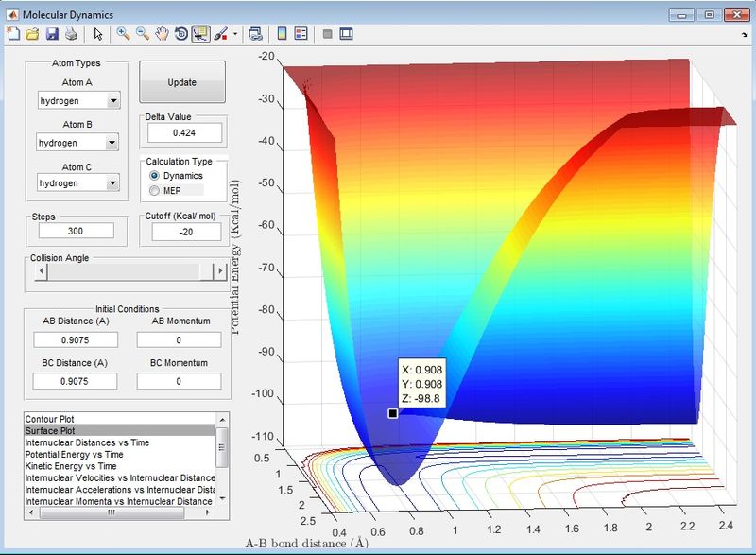Select the Zoom Out tool
Viewport: 756px width, 555px height.
click(x=142, y=34)
